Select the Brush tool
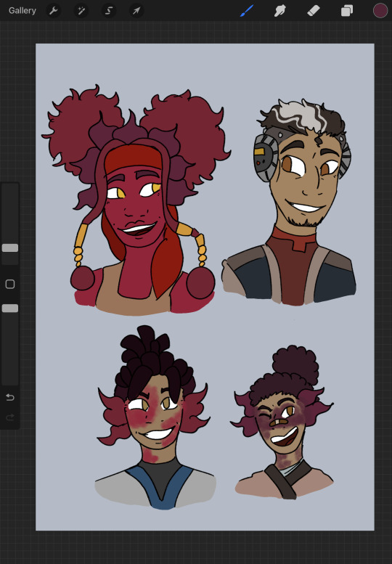The image size is (392, 564). tap(247, 11)
